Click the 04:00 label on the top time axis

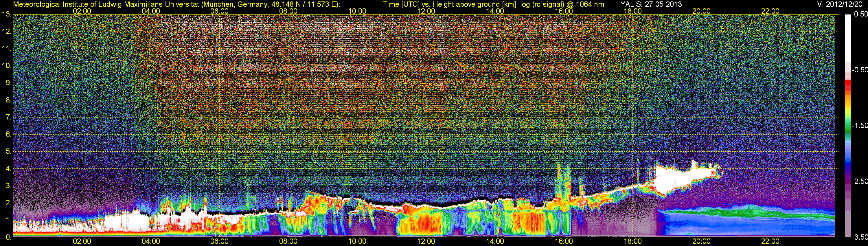pyautogui.click(x=151, y=11)
